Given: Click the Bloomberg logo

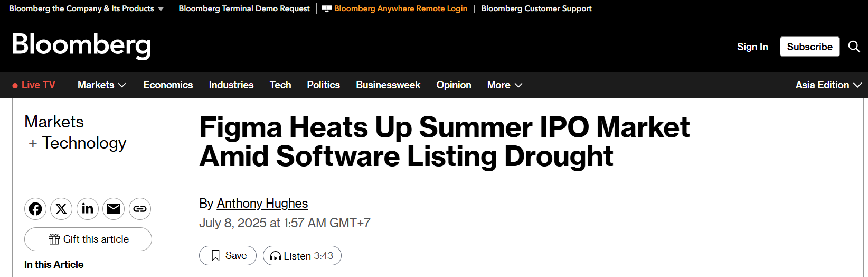Looking at the screenshot, I should pyautogui.click(x=81, y=45).
